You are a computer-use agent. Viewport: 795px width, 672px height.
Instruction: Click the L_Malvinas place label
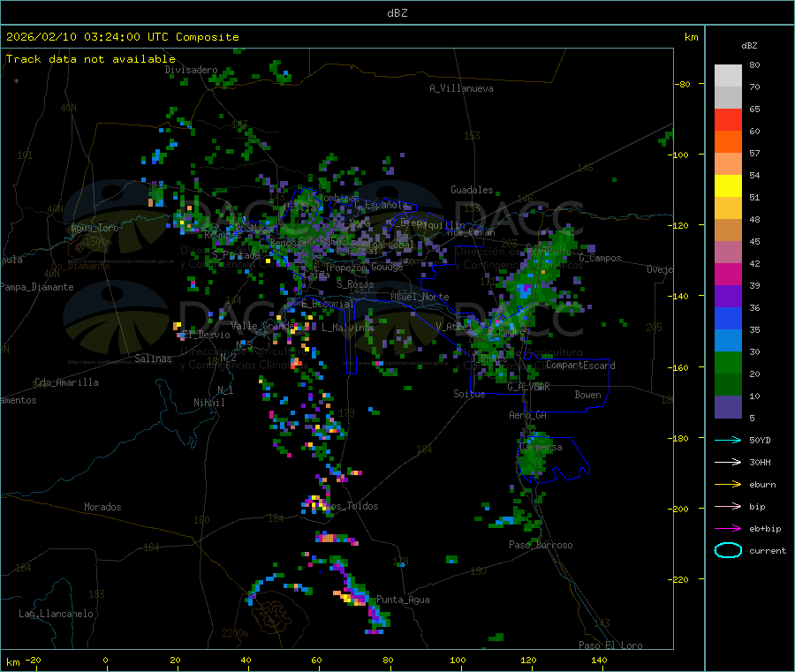[x=348, y=328]
